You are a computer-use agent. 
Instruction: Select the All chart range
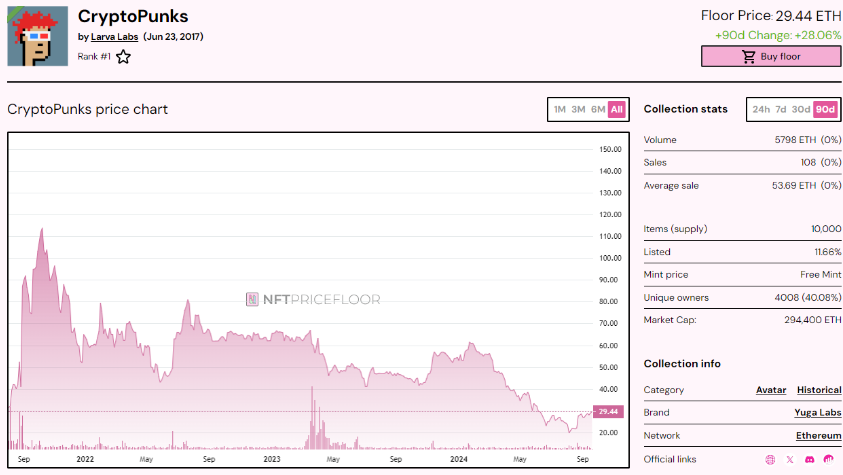617,110
